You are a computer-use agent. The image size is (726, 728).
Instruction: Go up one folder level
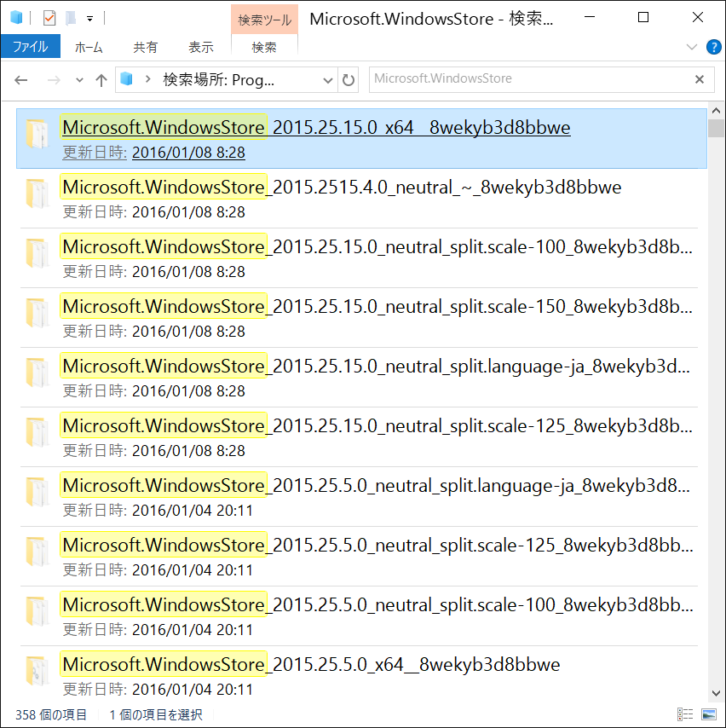click(101, 80)
